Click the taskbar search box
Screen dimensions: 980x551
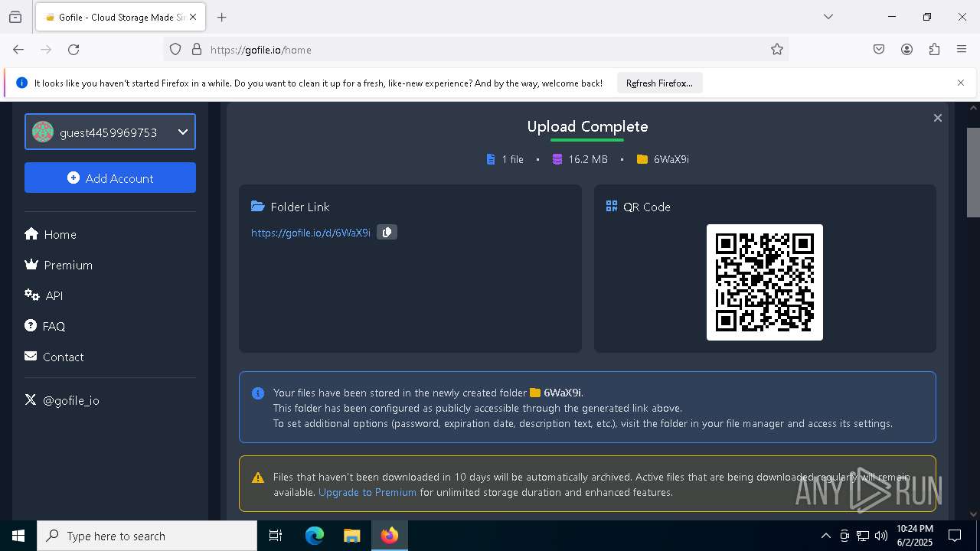pos(147,536)
